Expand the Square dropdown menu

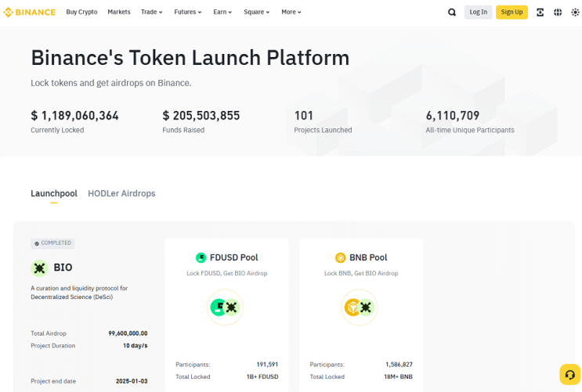pyautogui.click(x=256, y=12)
